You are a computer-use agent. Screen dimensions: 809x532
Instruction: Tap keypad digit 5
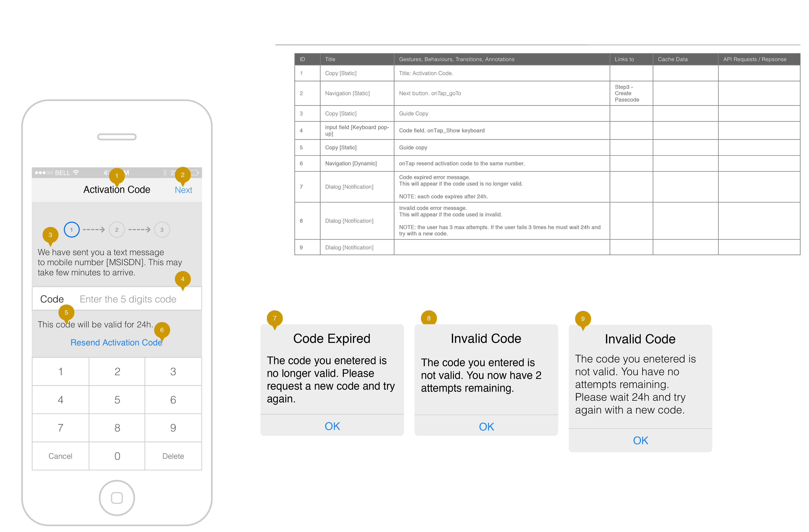coord(117,400)
